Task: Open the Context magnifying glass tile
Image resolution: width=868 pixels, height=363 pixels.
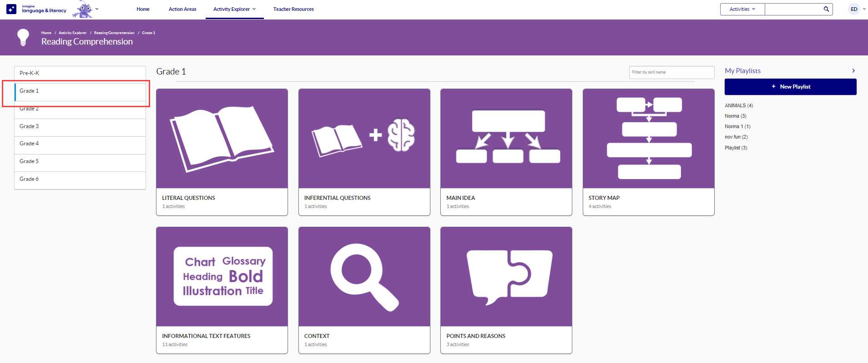Action: pyautogui.click(x=364, y=277)
